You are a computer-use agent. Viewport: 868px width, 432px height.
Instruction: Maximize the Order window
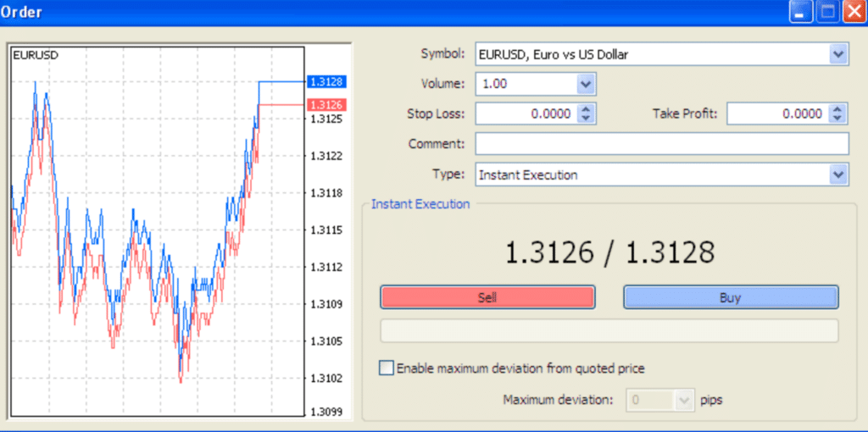coord(828,12)
